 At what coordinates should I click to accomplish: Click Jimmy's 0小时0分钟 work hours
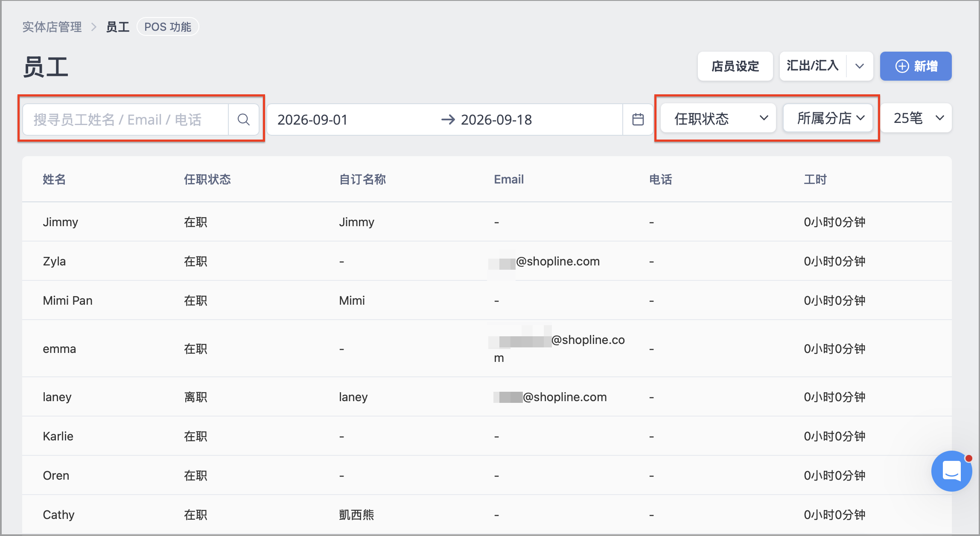point(834,222)
